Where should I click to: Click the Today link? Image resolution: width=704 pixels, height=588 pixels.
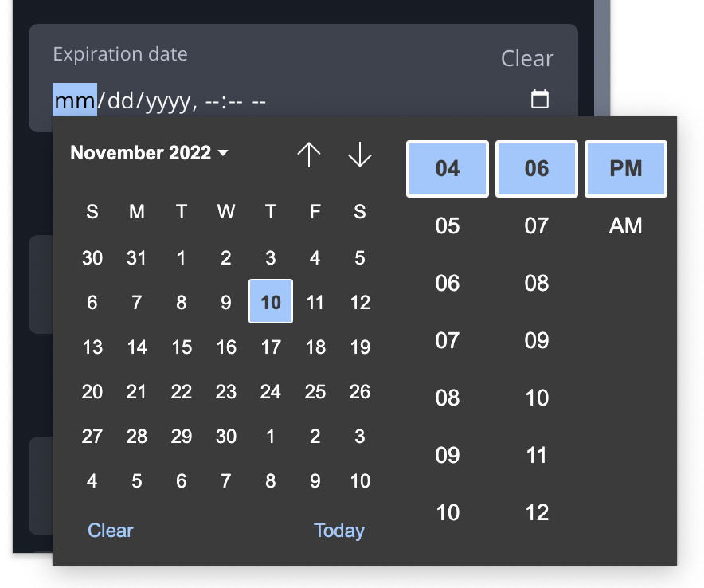[339, 530]
